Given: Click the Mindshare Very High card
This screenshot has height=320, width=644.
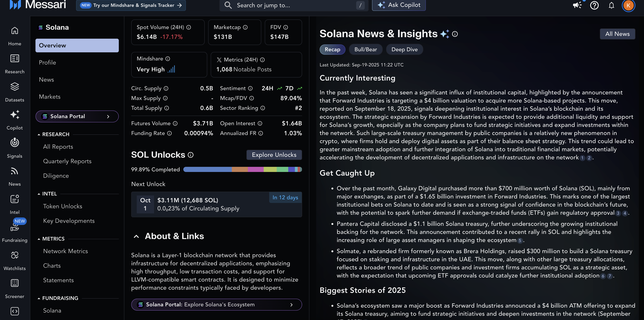Looking at the screenshot, I should coord(169,65).
